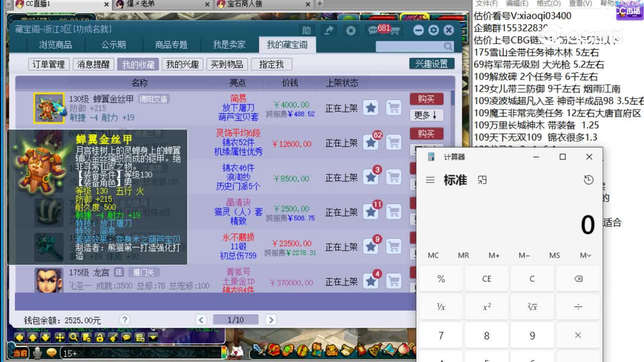Expand the yellow chevron at end of game toolbar
Screen dimensions: 644x362
tap(153, 337)
